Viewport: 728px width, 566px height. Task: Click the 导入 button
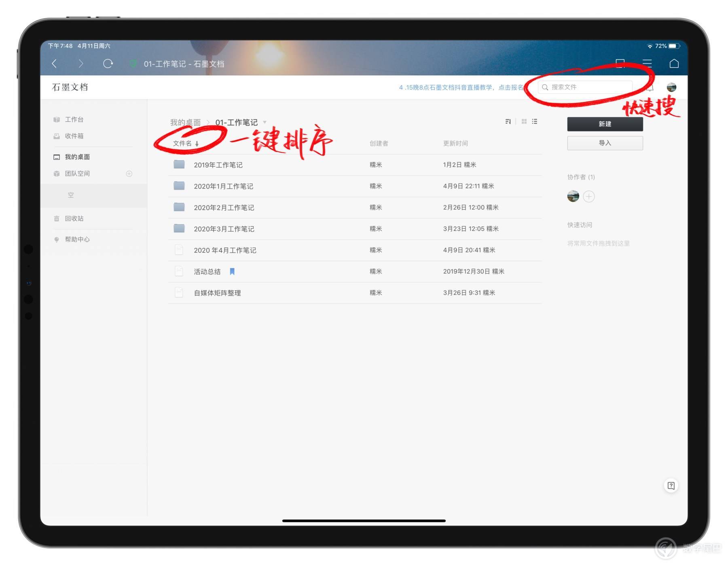pyautogui.click(x=605, y=143)
